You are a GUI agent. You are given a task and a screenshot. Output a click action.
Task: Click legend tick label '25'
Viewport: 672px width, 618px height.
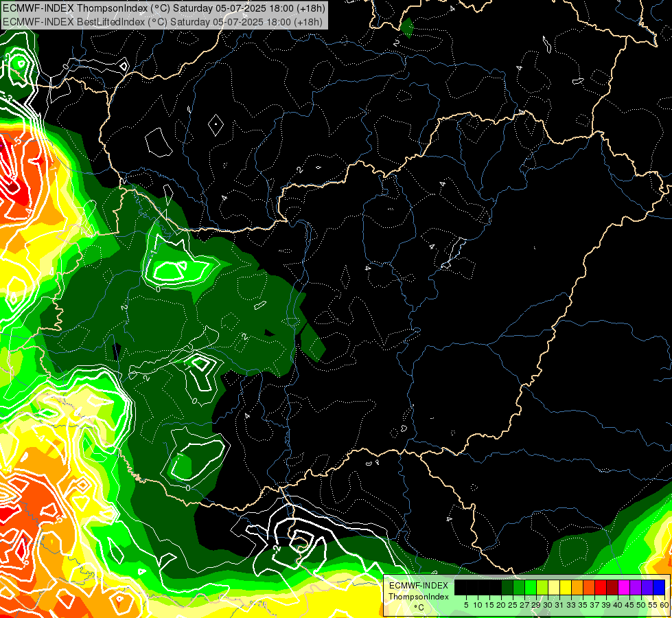coord(513,605)
